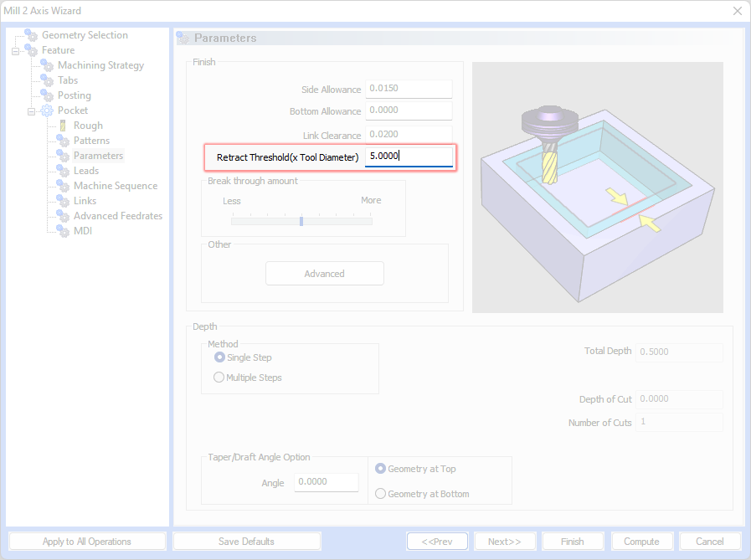This screenshot has height=560, width=751.
Task: Click the Parameters header gear icon
Action: (183, 38)
